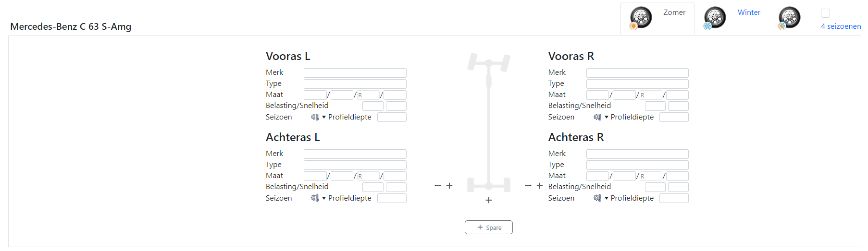Tick the 4 seizoenen checkbox

(825, 13)
